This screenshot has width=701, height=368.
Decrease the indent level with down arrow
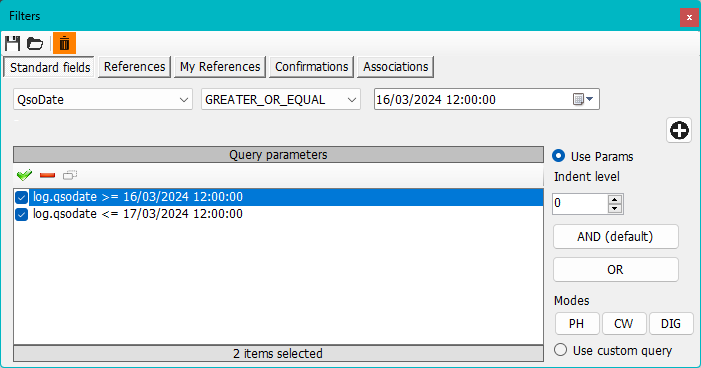click(x=615, y=208)
